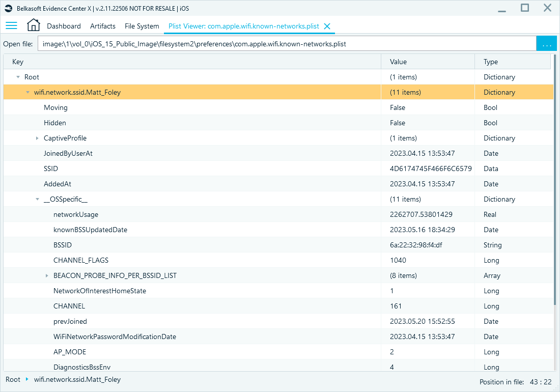Click Root in the breadcrumb path

point(13,379)
